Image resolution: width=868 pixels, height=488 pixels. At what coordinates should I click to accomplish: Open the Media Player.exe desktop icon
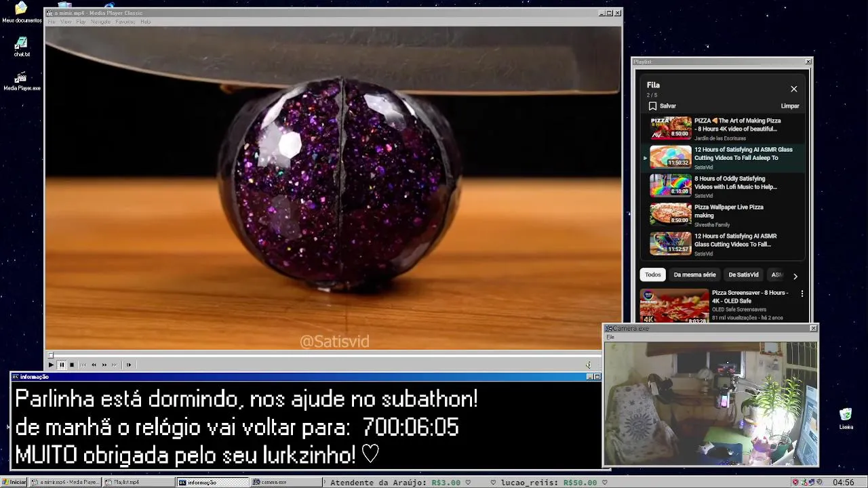click(22, 81)
